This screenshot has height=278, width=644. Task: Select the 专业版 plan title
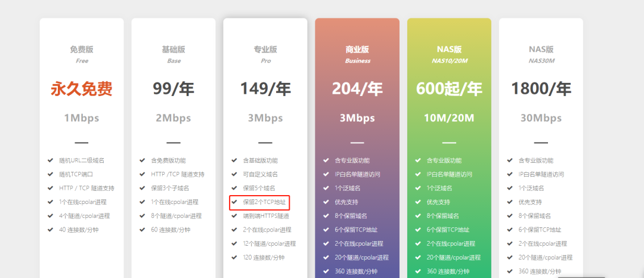tap(265, 50)
